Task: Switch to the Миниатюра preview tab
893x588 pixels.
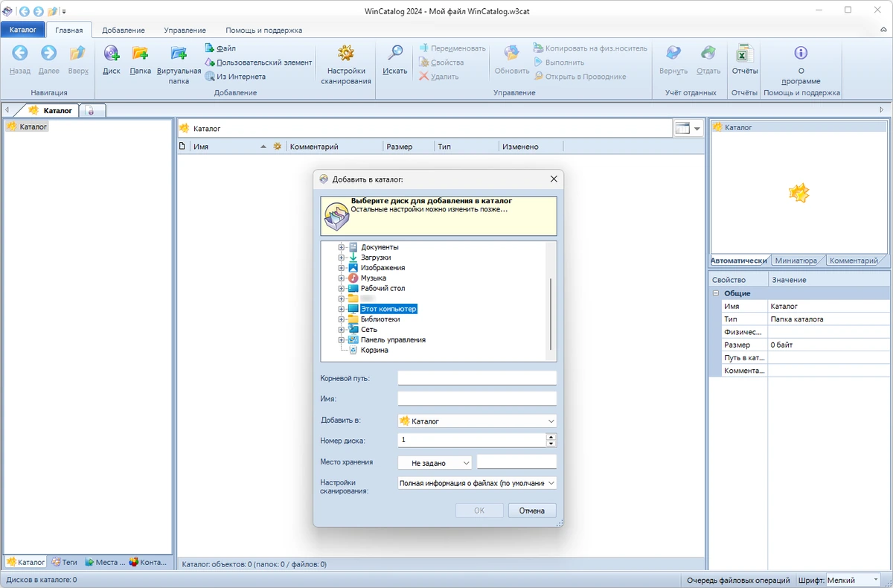Action: [x=796, y=261]
